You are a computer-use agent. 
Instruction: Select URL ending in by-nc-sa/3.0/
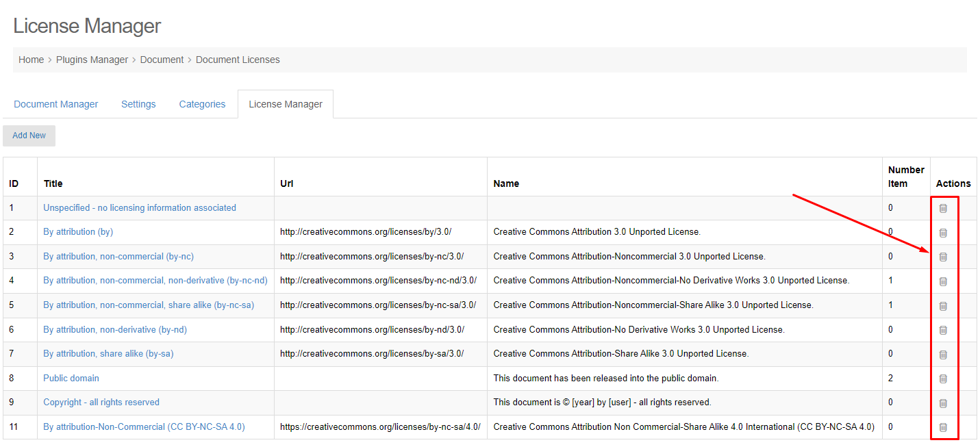(x=378, y=305)
